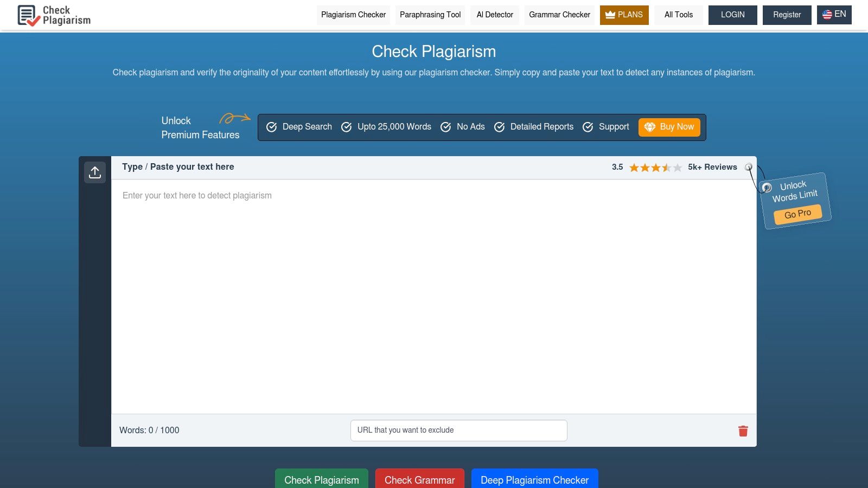
Task: Click the crown icon on PLANS
Action: click(610, 15)
